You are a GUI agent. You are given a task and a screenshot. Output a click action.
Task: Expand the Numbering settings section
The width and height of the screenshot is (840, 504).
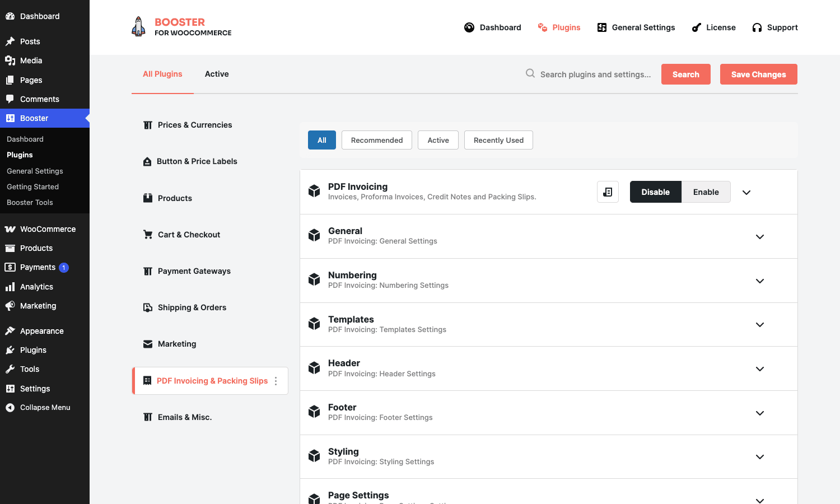(x=760, y=281)
